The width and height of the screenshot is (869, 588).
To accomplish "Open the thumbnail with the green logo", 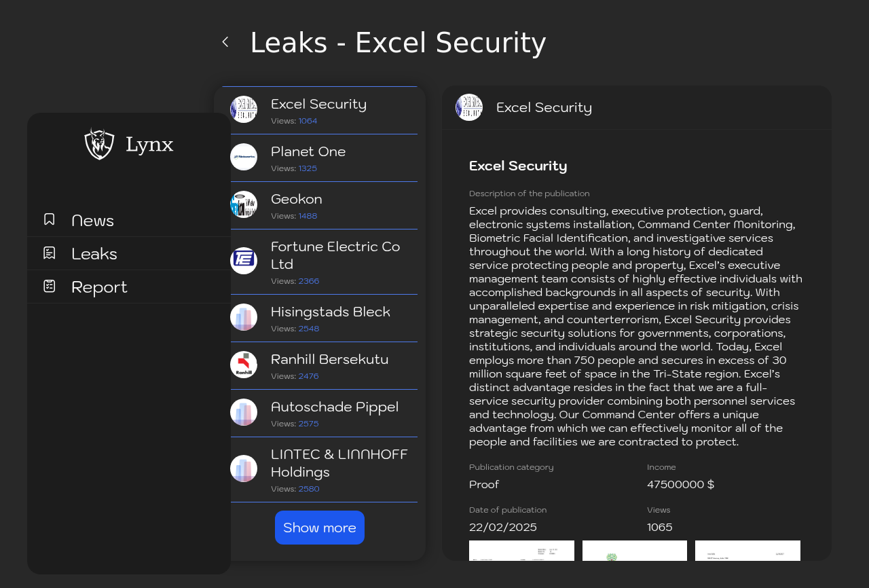I will point(635,551).
